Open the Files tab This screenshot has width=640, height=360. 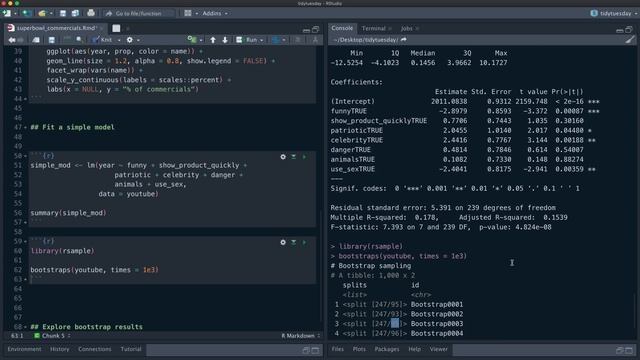[x=338, y=349]
